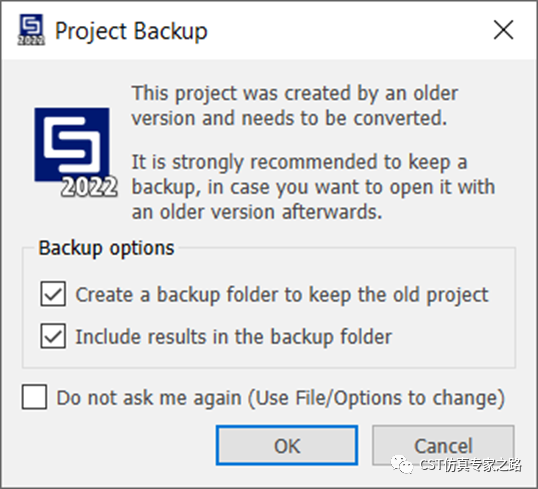Viewport: 538px width, 489px height.
Task: Dismiss the dialog using the Cancel button
Action: click(443, 445)
